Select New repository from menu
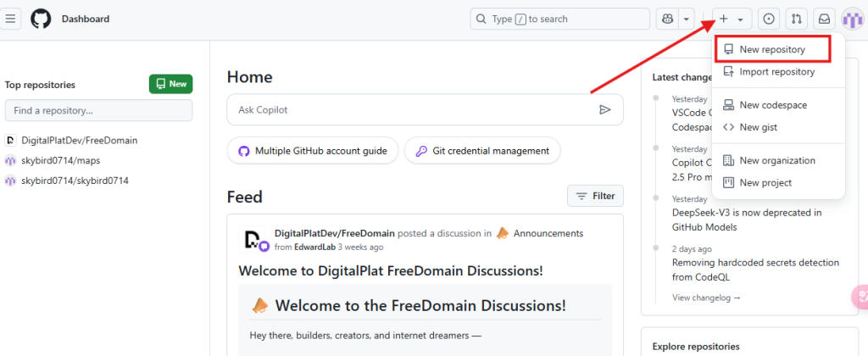The height and width of the screenshot is (356, 868). click(x=773, y=49)
